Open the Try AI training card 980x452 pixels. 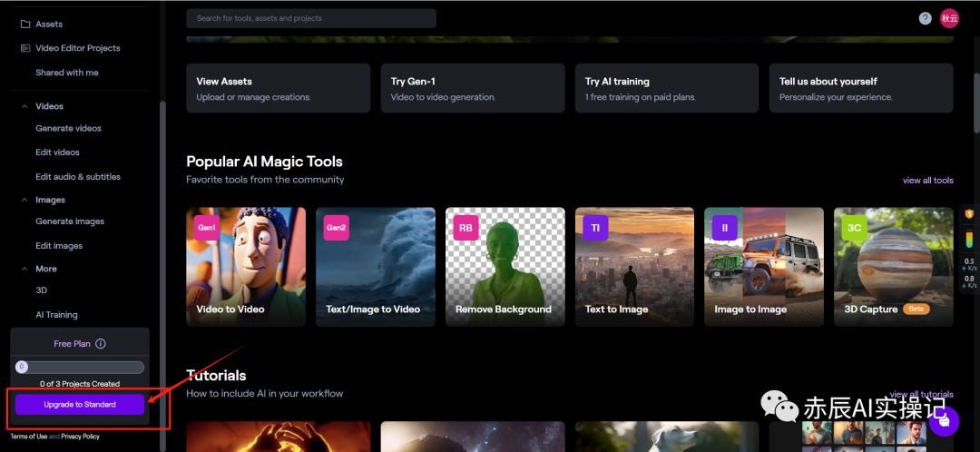click(x=667, y=88)
